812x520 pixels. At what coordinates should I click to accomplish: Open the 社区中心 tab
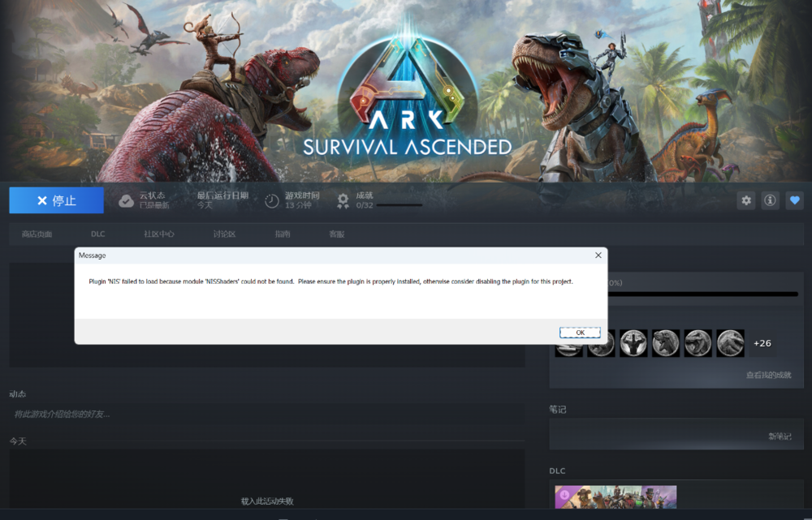(x=159, y=234)
